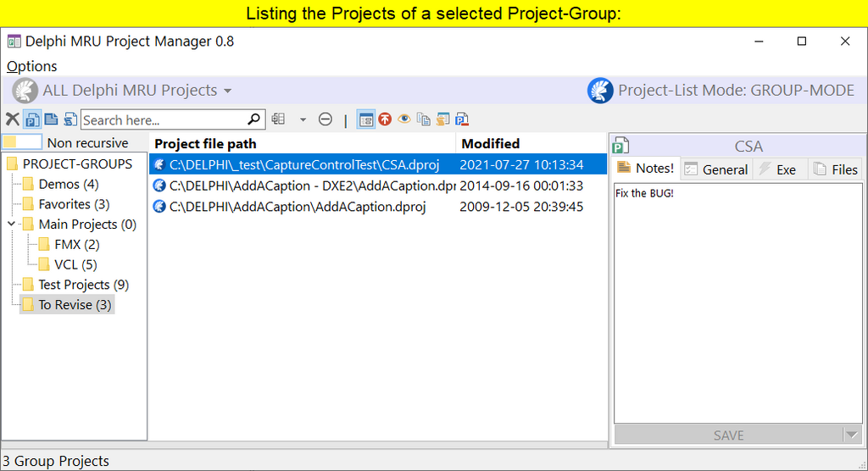This screenshot has height=471, width=868.
Task: Click the eye icon in the toolbar
Action: point(404,119)
